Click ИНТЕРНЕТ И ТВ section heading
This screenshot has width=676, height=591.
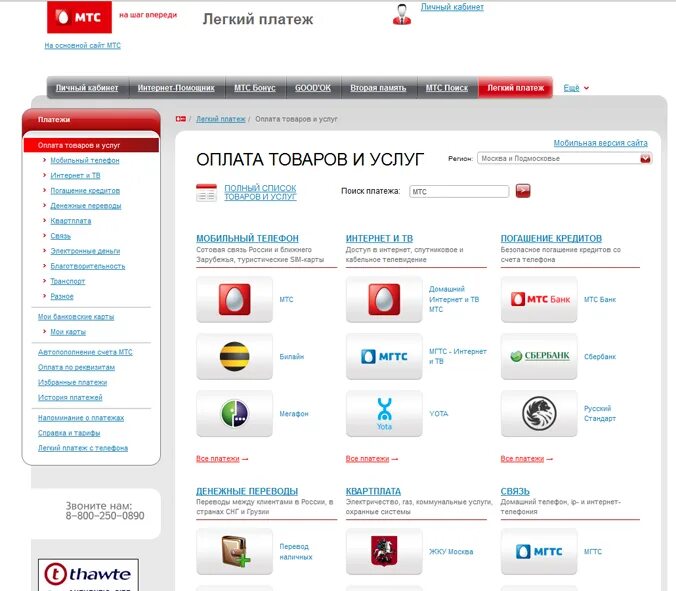pyautogui.click(x=379, y=238)
